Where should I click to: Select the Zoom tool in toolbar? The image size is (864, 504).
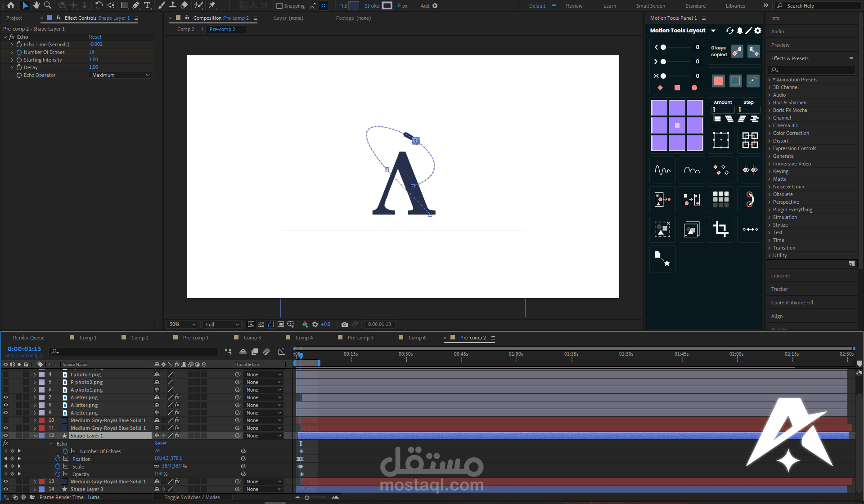point(48,5)
